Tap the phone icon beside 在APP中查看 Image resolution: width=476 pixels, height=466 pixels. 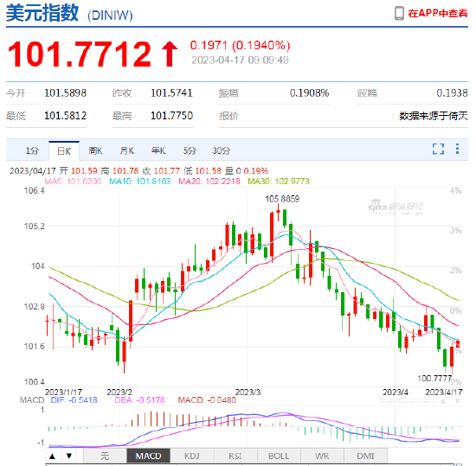click(x=399, y=13)
